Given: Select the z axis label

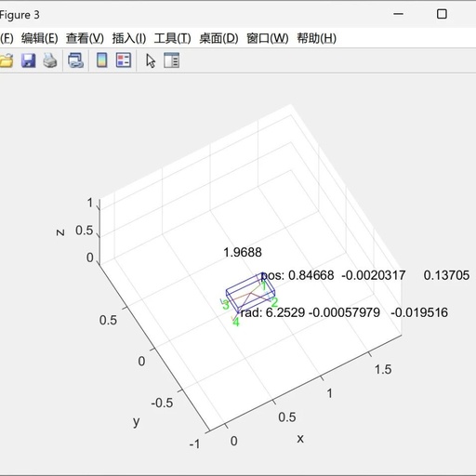Looking at the screenshot, I should pos(60,232).
